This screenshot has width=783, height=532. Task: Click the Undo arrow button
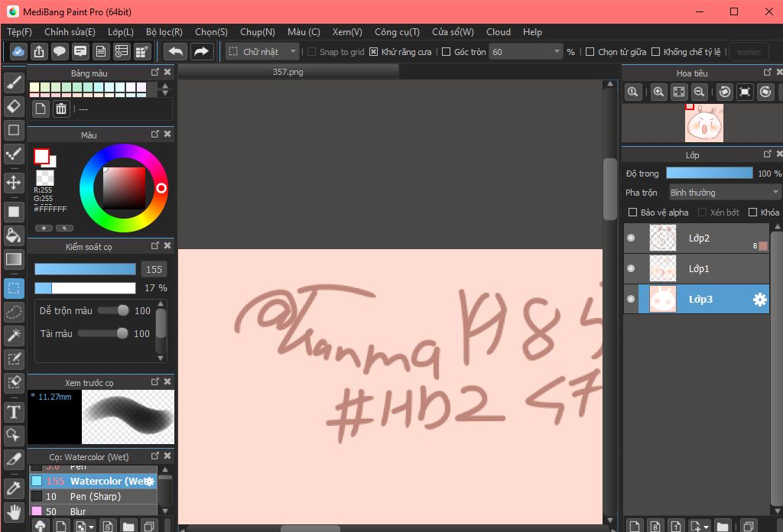175,51
